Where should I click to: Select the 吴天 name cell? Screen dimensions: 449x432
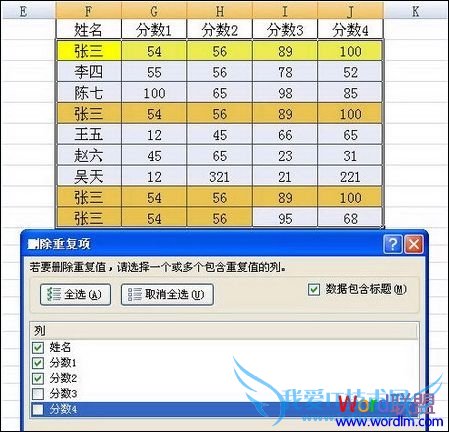[89, 177]
